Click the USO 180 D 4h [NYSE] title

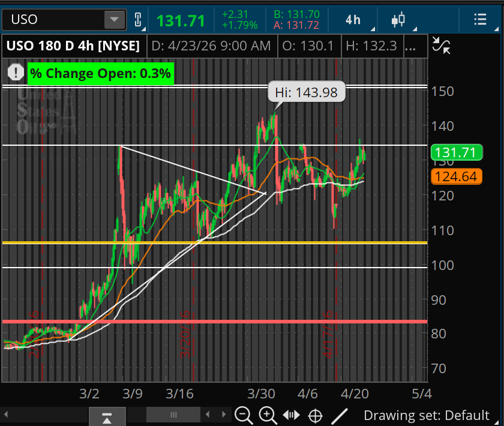coord(73,46)
